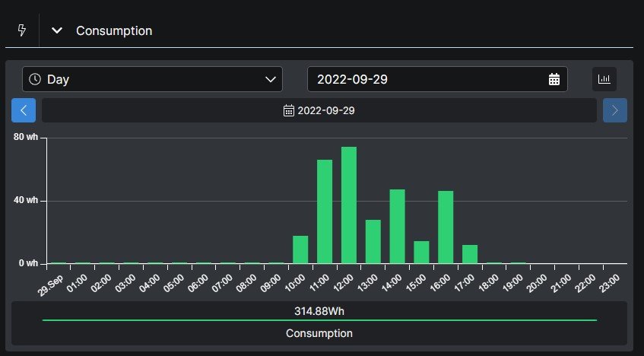The width and height of the screenshot is (644, 356).
Task: Click the 11:00 consumption bar
Action: pos(325,211)
